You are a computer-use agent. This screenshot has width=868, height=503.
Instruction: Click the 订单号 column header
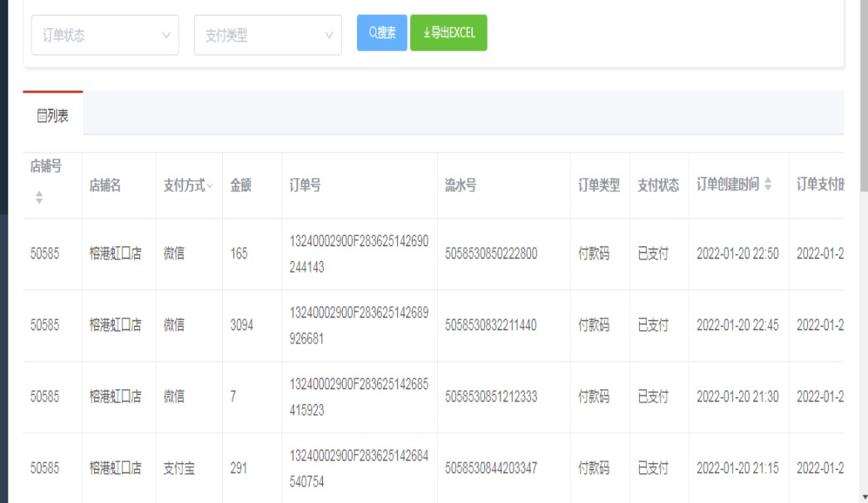(305, 185)
